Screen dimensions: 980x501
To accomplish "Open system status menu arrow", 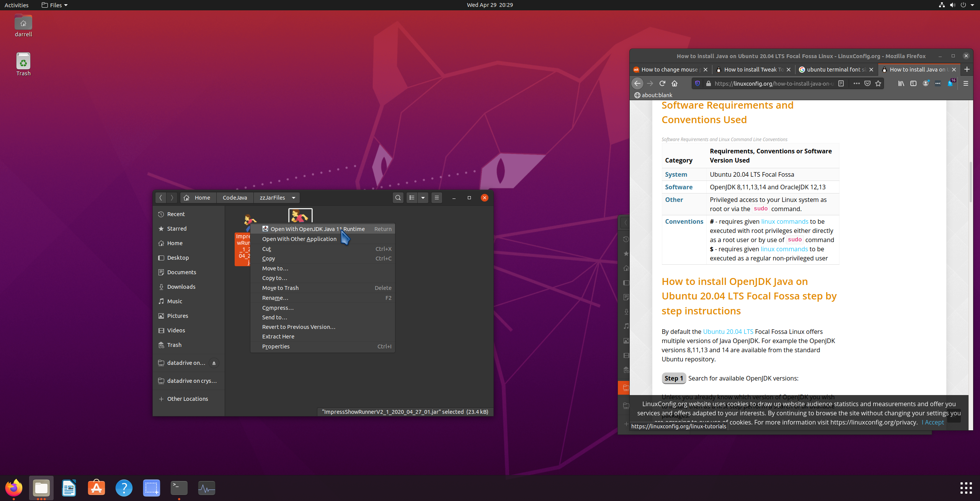I will 972,5.
